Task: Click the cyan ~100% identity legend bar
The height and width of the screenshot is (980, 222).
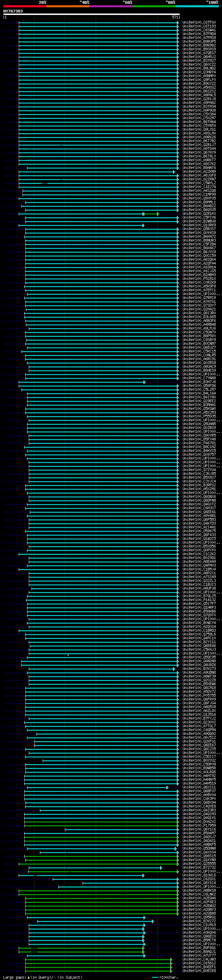Action: point(197,6)
